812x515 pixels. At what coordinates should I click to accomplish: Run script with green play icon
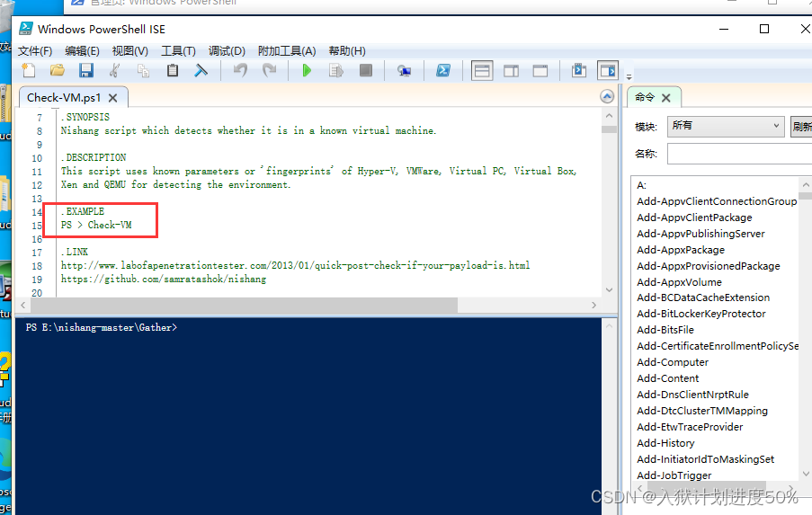pyautogui.click(x=307, y=70)
